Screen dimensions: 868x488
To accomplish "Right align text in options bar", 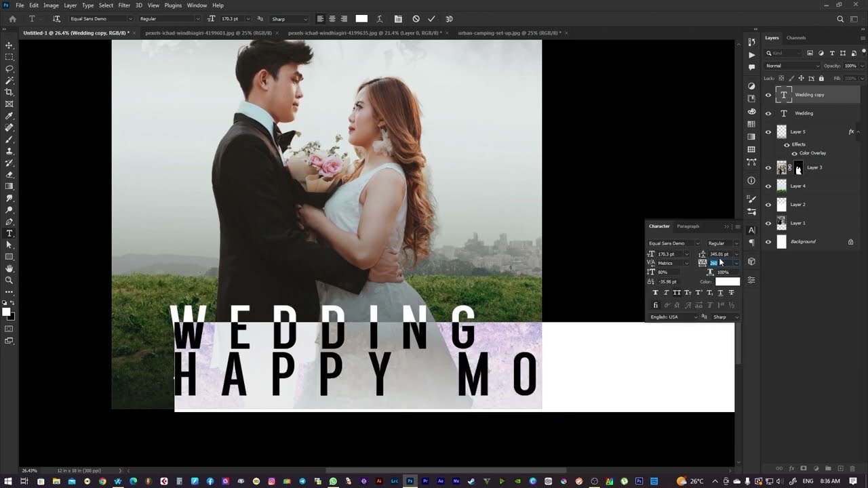I will [344, 19].
